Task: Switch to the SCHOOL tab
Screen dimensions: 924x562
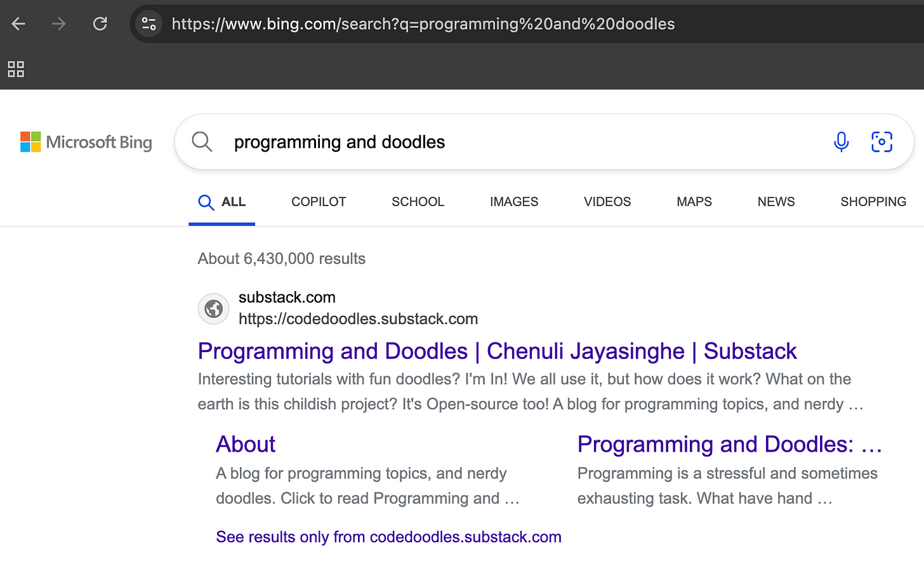Action: click(x=418, y=202)
